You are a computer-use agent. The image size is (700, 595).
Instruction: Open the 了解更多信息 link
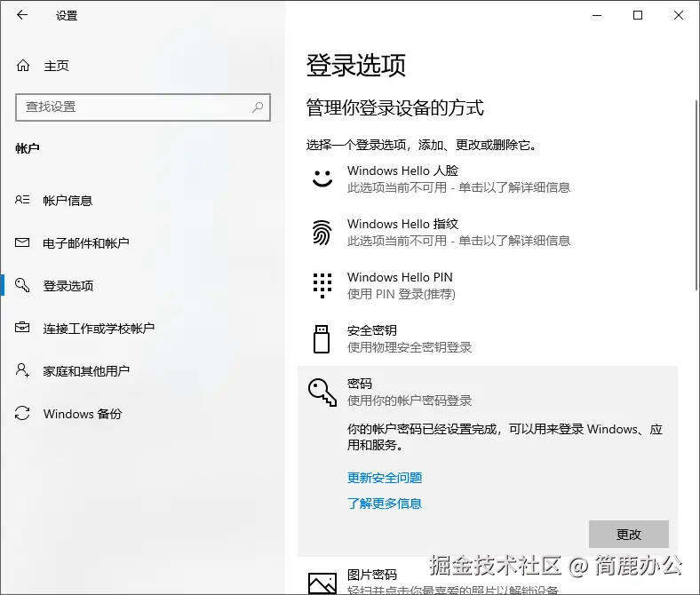coord(385,504)
